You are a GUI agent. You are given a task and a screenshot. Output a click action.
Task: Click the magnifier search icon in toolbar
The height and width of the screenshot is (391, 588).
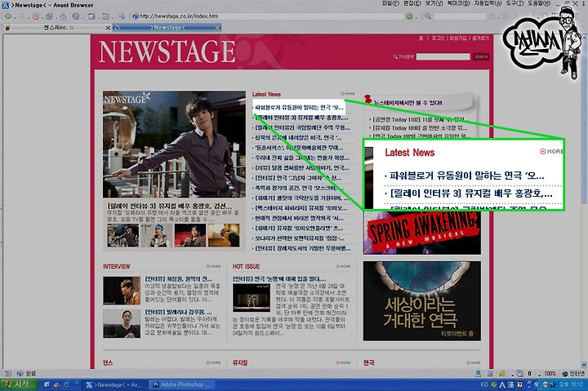(x=428, y=16)
